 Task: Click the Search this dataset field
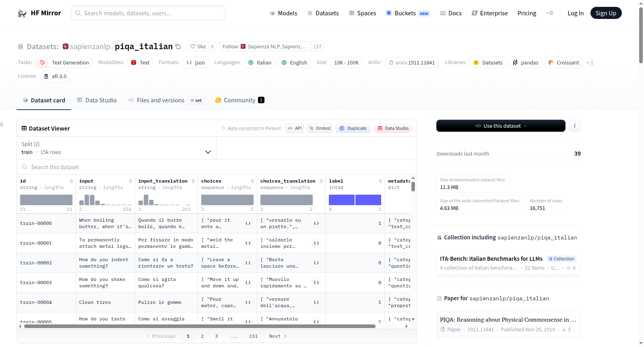(x=217, y=167)
